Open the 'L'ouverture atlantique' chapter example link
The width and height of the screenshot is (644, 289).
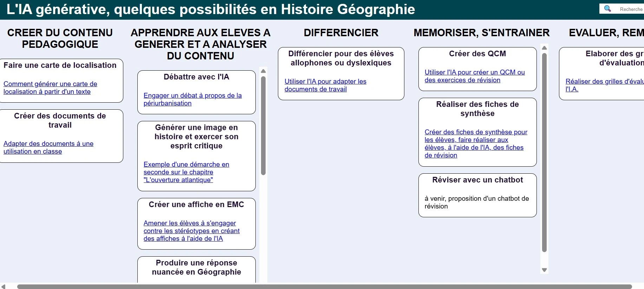[x=186, y=172]
